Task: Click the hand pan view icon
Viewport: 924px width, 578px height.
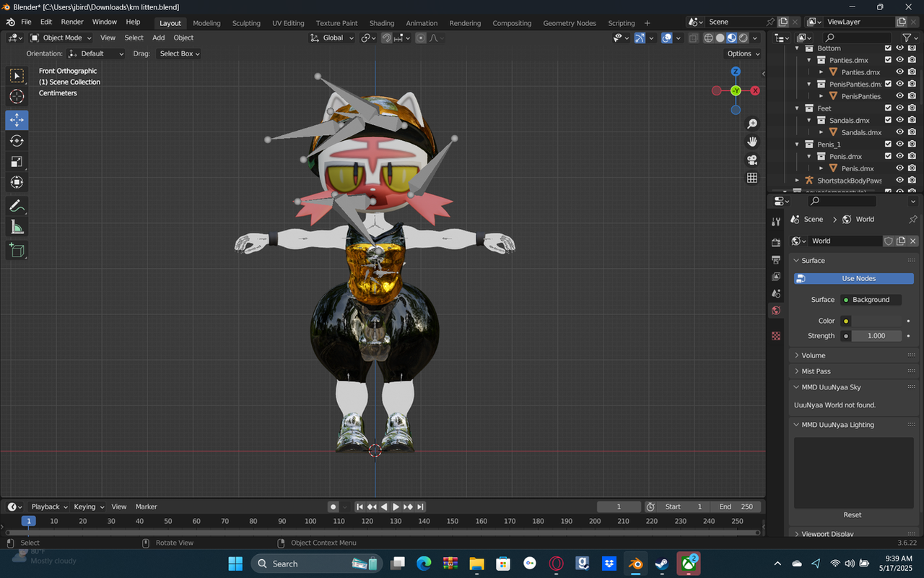Action: [752, 142]
